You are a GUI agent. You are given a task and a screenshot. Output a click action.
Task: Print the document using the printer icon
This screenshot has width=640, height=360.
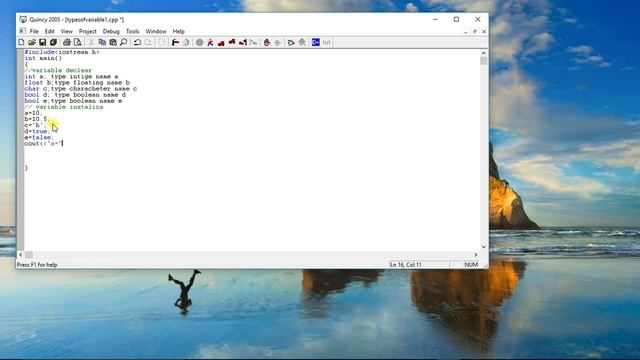coord(67,42)
